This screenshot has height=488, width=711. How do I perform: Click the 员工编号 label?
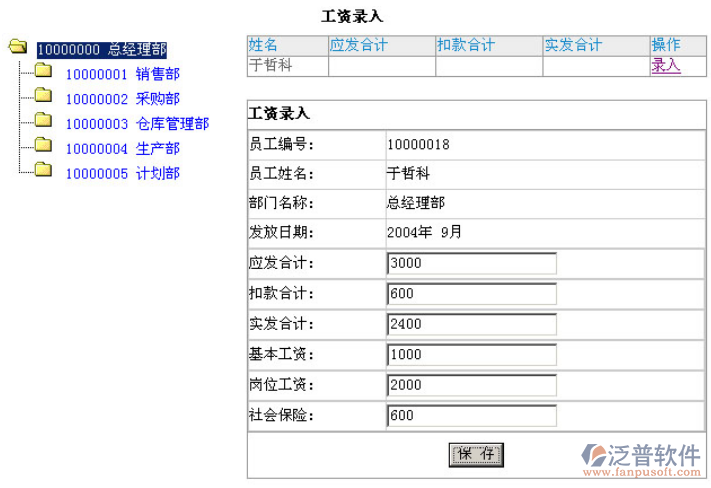(x=282, y=145)
